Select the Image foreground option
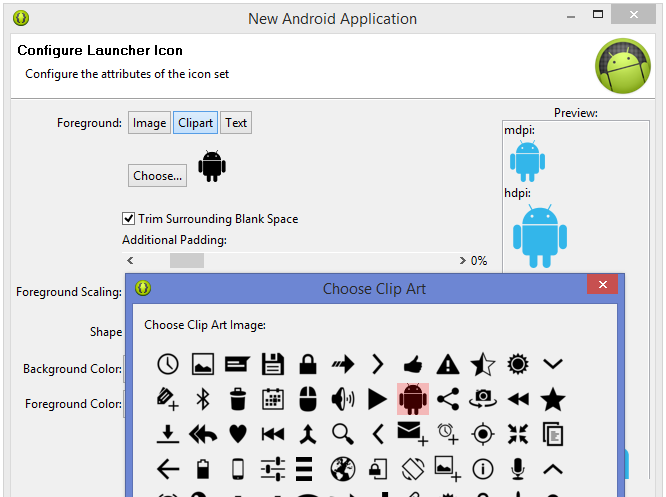 [x=150, y=123]
